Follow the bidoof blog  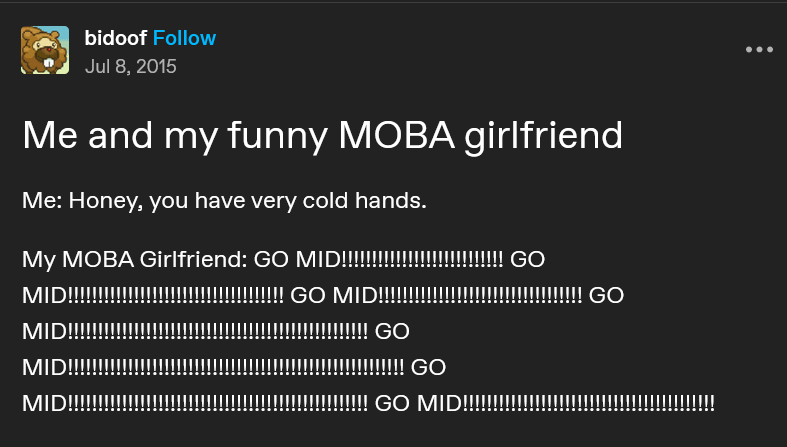click(184, 38)
